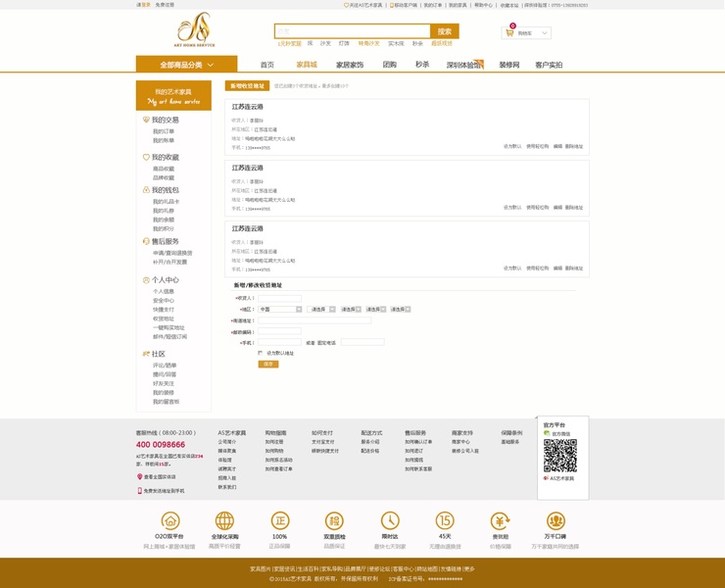Screen dimensions: 725x588
Task: Click the 转角沙发 hot search link
Action: click(x=368, y=43)
